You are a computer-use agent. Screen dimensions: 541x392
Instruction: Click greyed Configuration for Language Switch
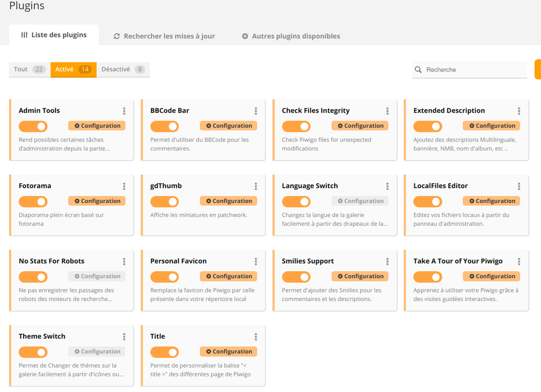(x=360, y=201)
